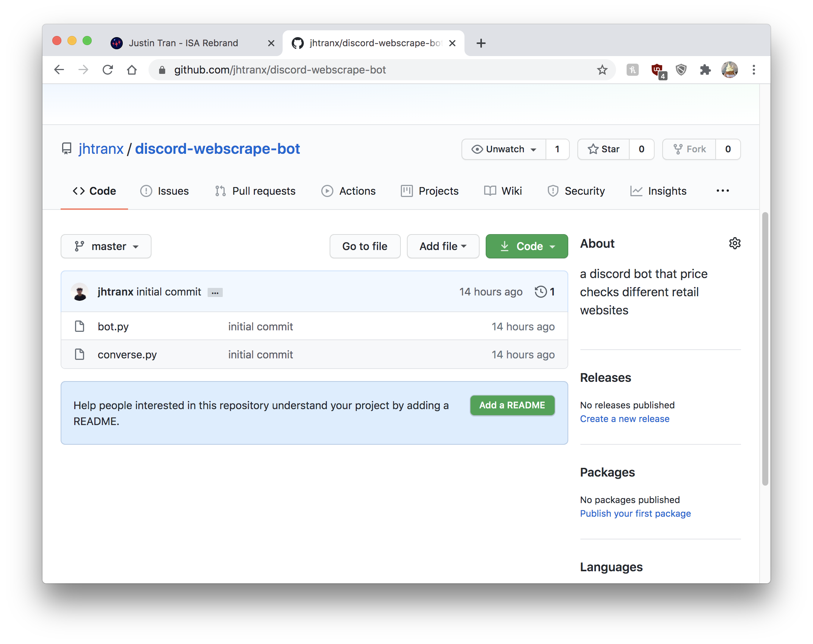
Task: Expand the Add file dropdown
Action: tap(443, 246)
